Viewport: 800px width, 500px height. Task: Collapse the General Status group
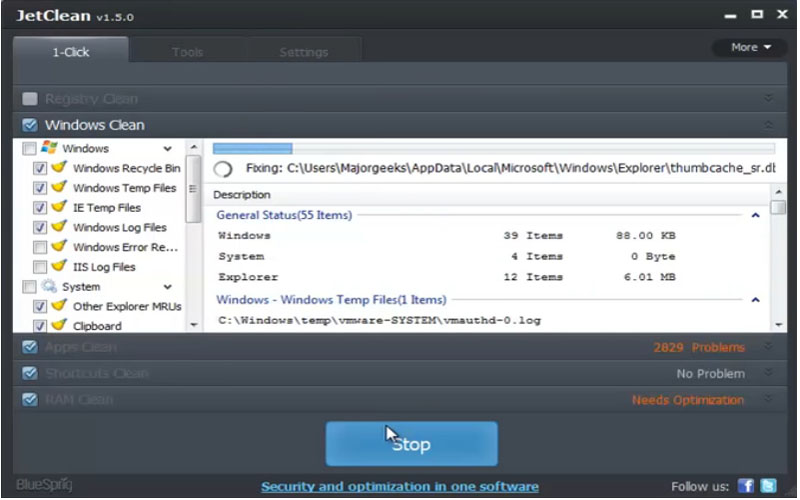point(756,215)
